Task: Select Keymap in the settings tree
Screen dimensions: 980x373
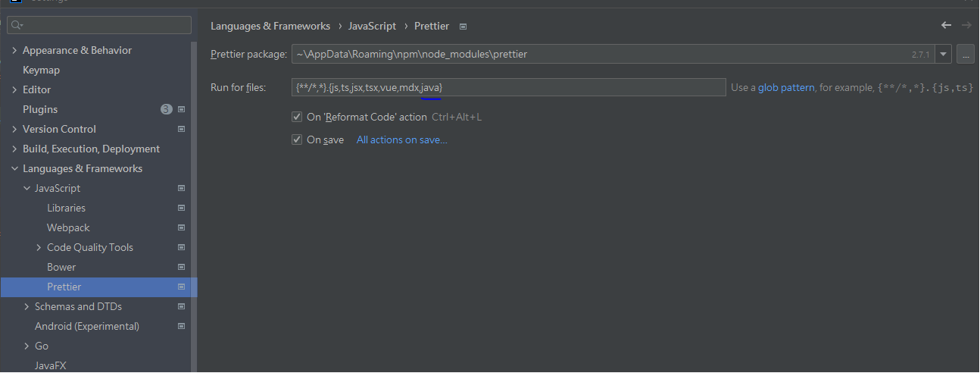Action: (41, 70)
